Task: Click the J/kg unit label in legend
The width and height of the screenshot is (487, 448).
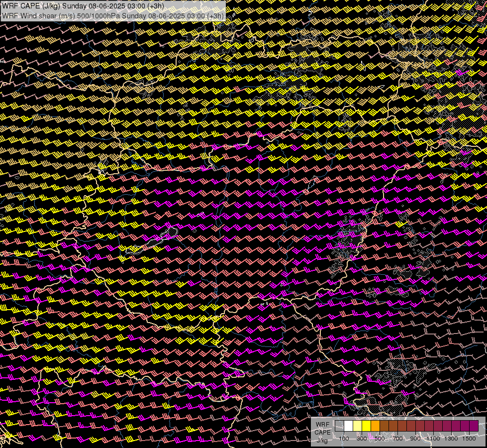Action: pos(322,440)
